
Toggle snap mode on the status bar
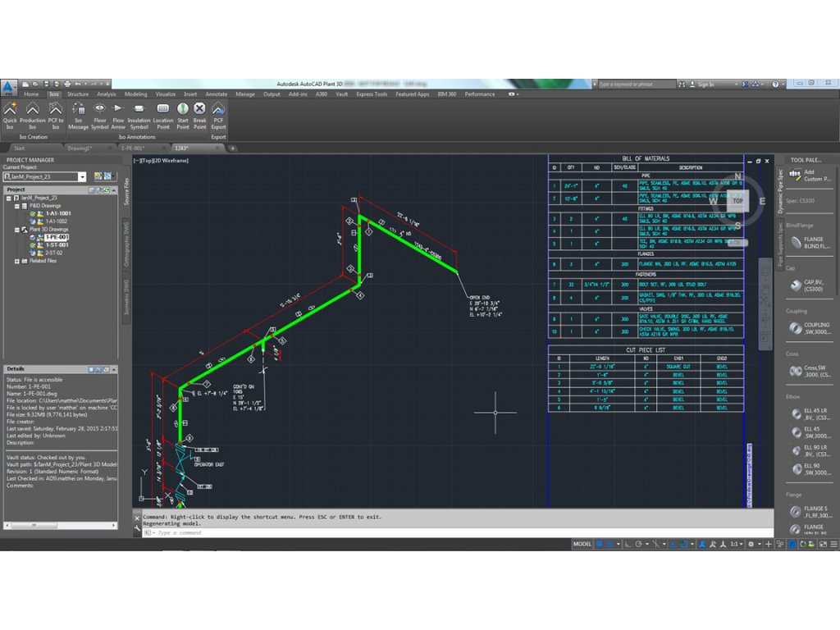[609, 545]
